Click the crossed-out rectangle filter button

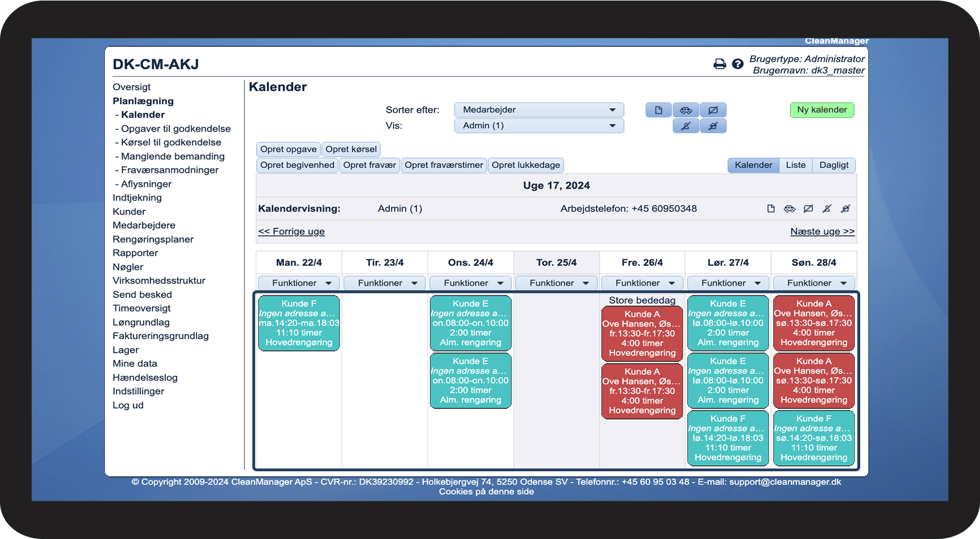click(713, 110)
